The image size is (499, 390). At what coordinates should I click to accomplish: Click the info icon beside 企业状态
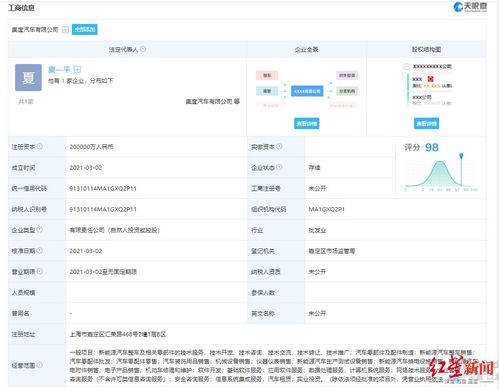[x=279, y=167]
